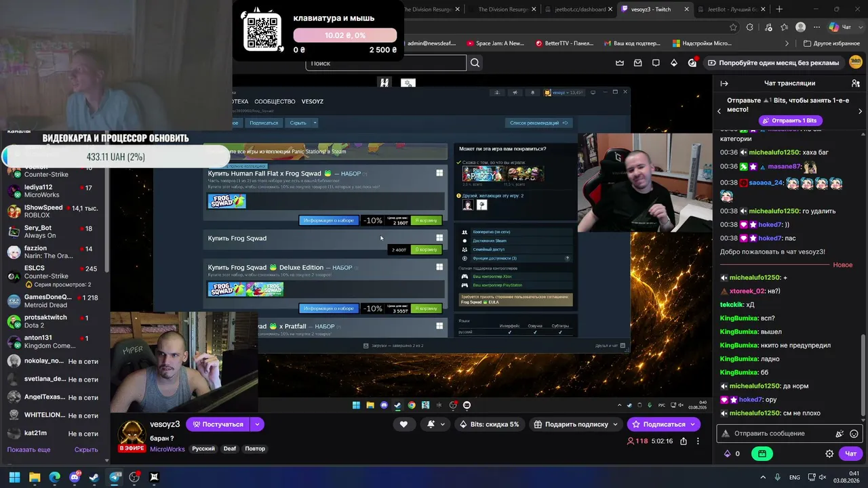Click Скрыть to hide offline channels
Viewport: 868px width, 488px height.
pos(86,449)
